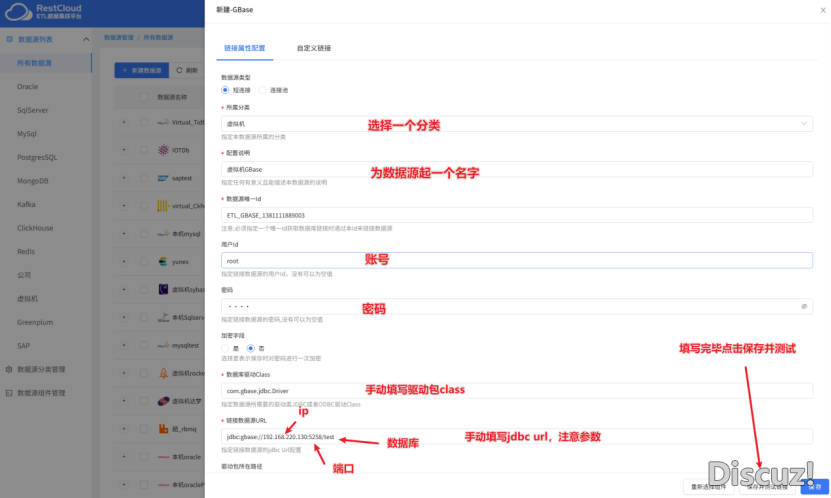Image resolution: width=831 pixels, height=498 pixels.
Task: Click the 重新选择组件 button
Action: (x=709, y=487)
